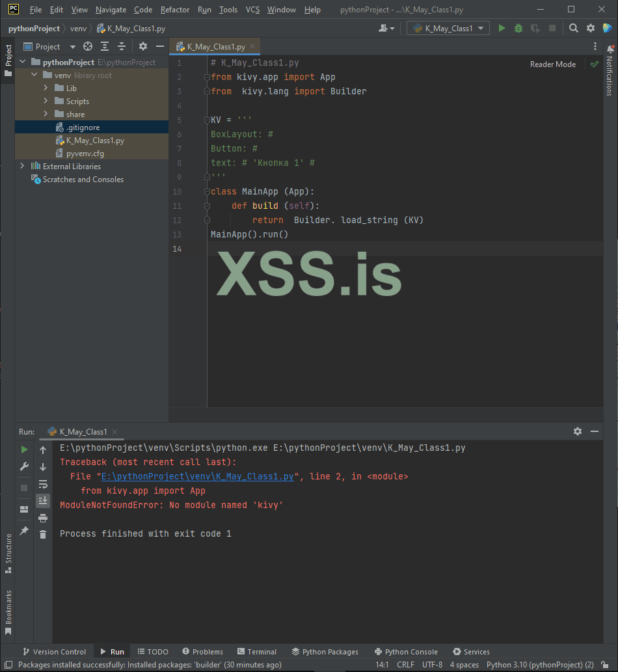Minimize the Run tool window

(x=595, y=431)
